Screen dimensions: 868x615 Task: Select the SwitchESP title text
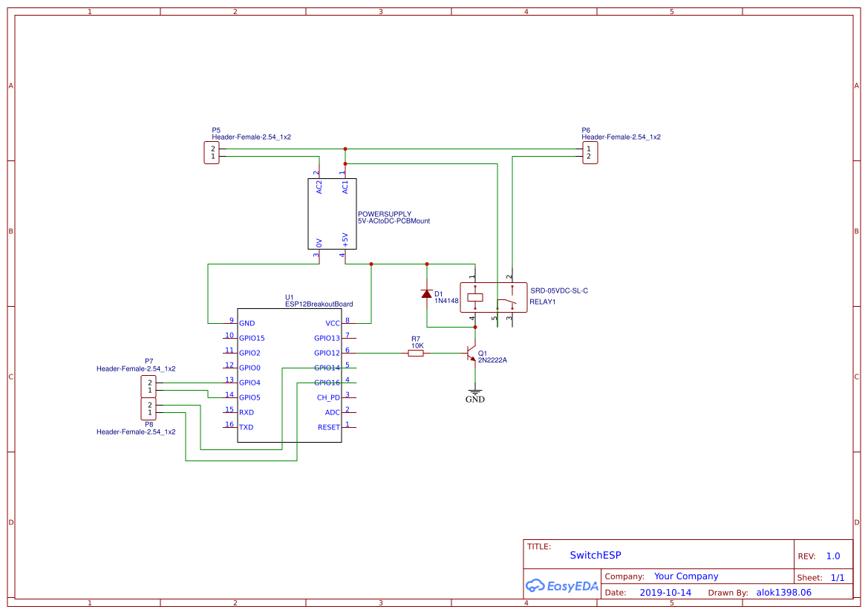pos(595,555)
